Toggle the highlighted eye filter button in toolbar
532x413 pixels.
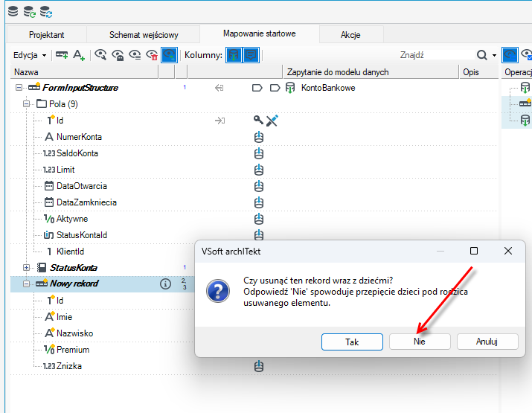click(170, 55)
